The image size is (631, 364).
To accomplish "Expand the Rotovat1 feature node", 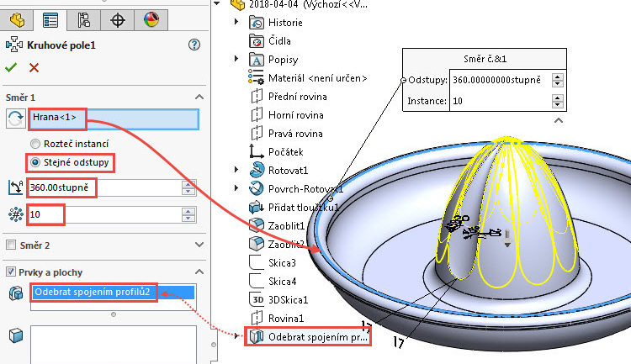I will click(236, 170).
